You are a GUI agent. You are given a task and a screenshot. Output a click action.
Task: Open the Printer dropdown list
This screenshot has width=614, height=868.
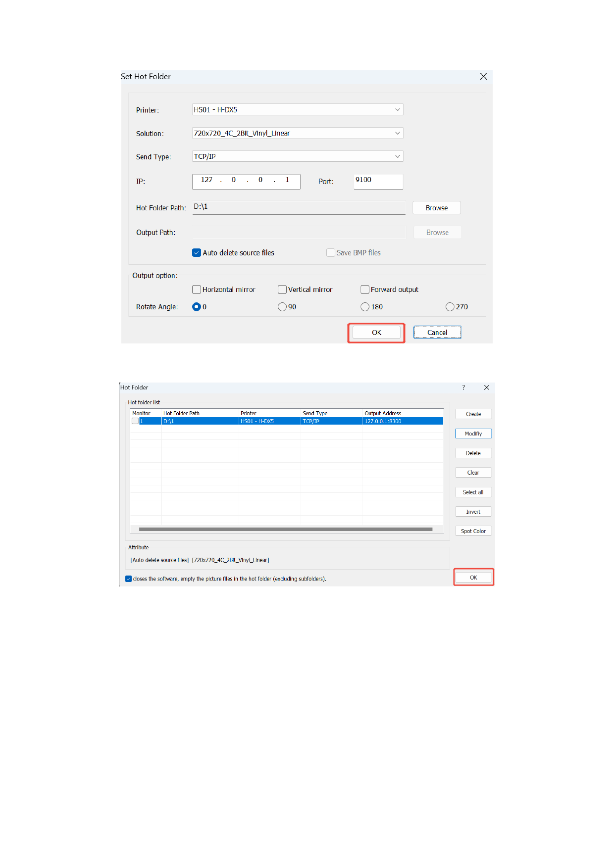tap(298, 109)
